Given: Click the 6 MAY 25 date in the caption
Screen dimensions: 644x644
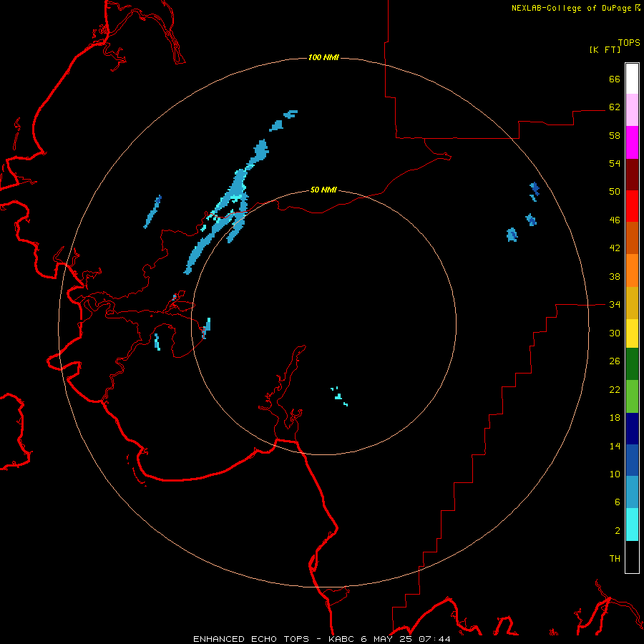Looking at the screenshot, I should pos(387,639).
